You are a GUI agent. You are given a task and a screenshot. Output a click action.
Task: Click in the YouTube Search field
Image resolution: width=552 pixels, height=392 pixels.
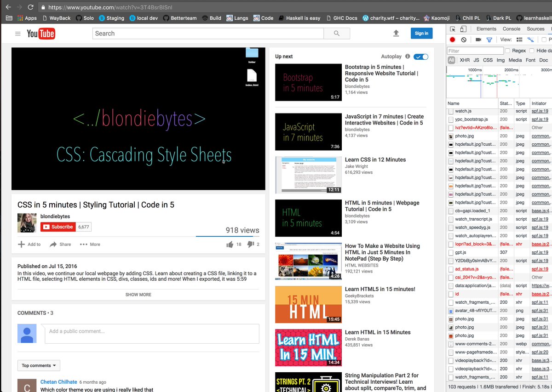(208, 34)
